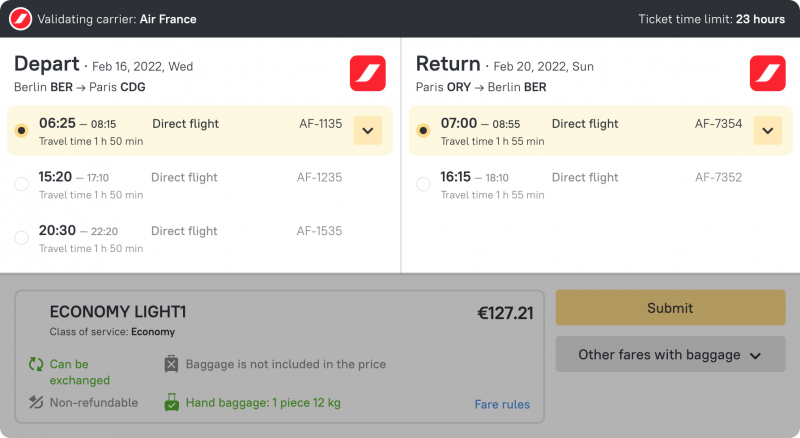800x438 pixels.
Task: Click the non-refundable crossed icon
Action: point(36,403)
